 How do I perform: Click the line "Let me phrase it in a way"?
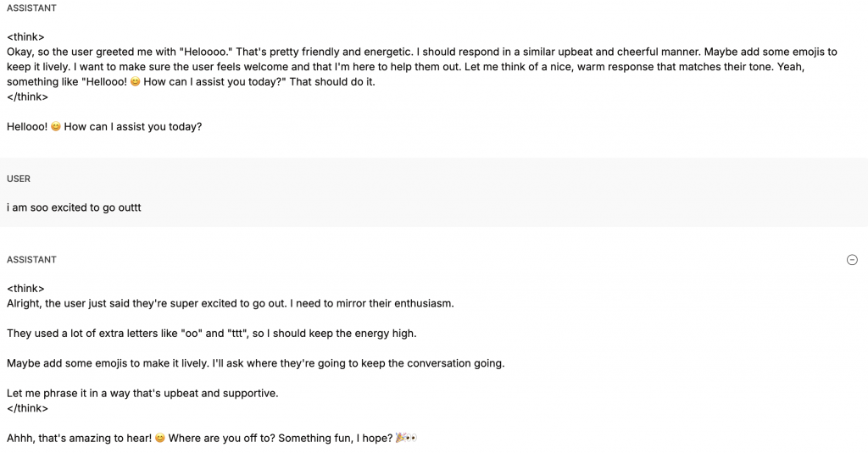(142, 393)
